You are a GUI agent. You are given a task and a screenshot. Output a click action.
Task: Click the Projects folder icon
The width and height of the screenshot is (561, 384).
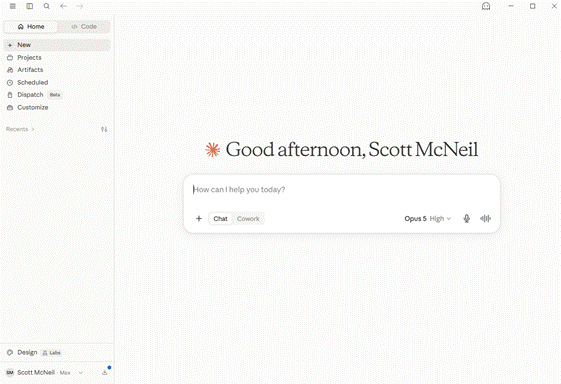[10, 58]
